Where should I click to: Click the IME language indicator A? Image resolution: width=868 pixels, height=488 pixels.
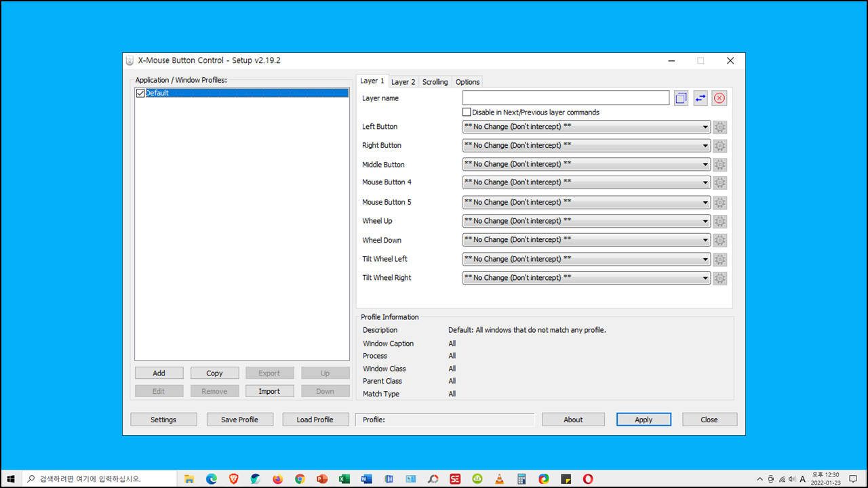click(803, 479)
